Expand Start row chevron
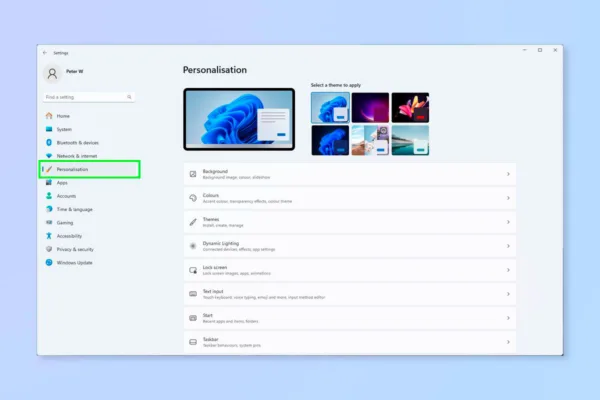The image size is (600, 400). coord(508,318)
